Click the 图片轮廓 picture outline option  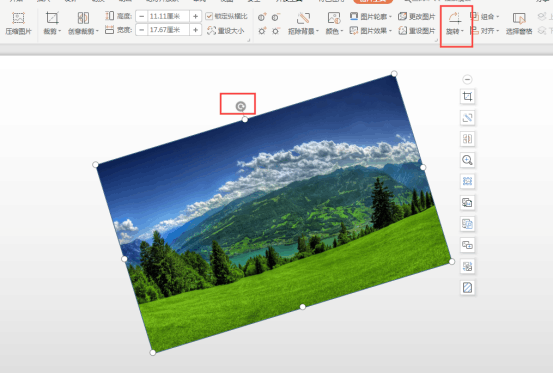tap(371, 16)
